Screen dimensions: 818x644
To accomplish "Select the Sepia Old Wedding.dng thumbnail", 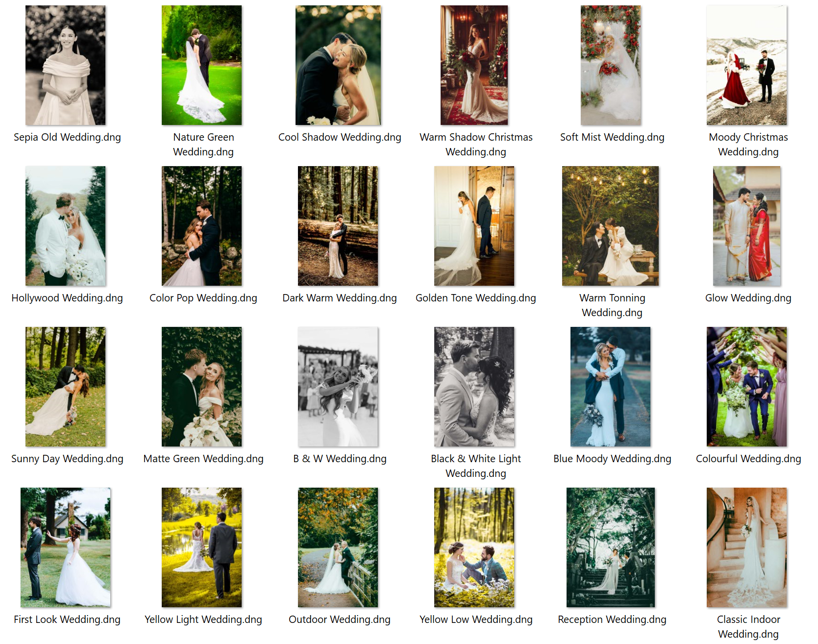I will click(65, 65).
